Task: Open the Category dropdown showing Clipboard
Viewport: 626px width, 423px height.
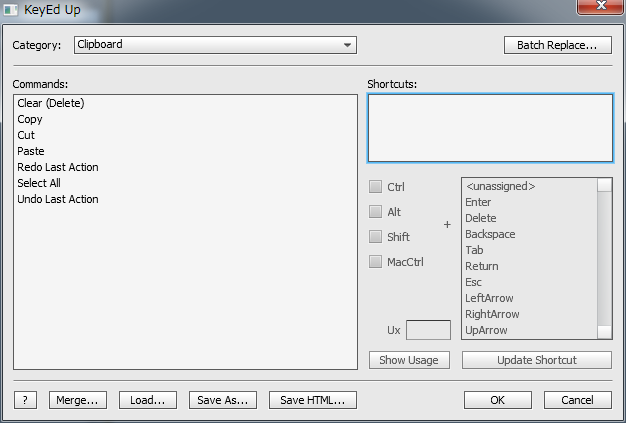Action: (x=215, y=45)
